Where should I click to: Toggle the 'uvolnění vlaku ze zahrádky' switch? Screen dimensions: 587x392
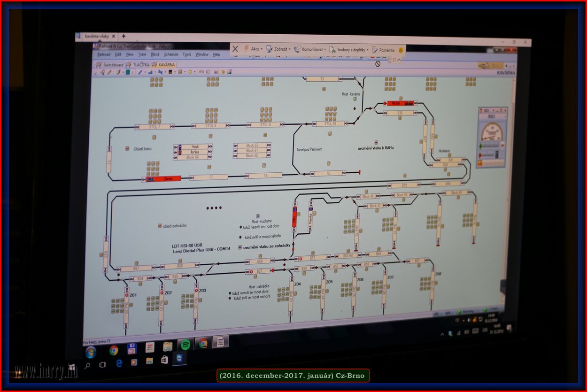(x=240, y=247)
